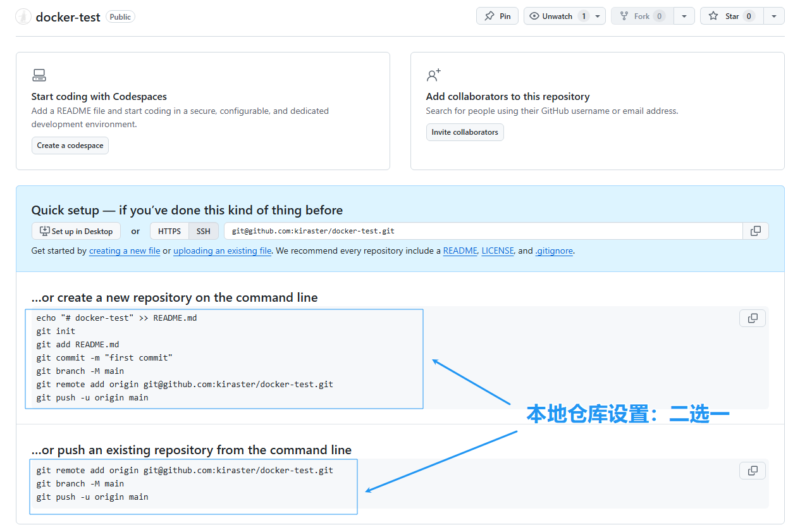The width and height of the screenshot is (800, 532).
Task: Click the add collaborators person icon
Action: point(433,75)
